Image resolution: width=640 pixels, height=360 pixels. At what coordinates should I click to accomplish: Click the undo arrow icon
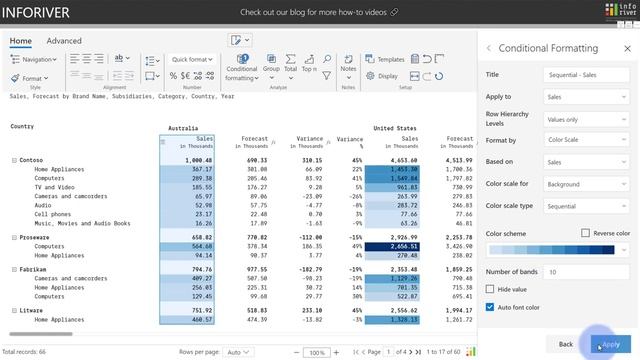[427, 59]
